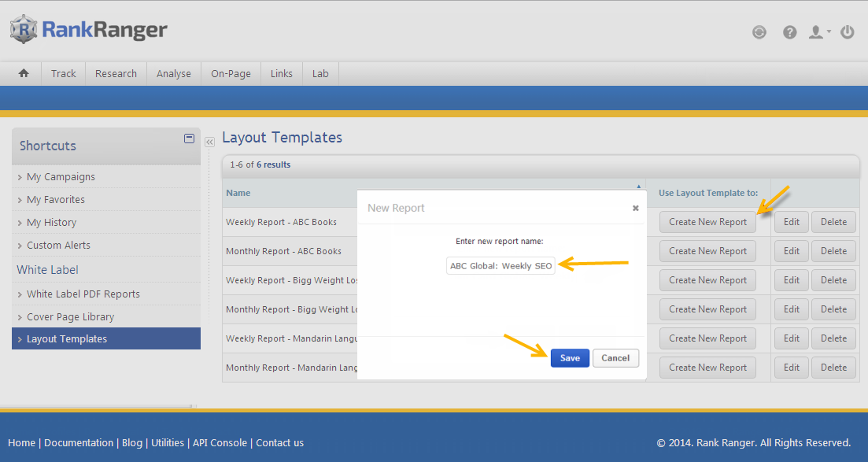Edit Monthly Report - Mandarin template
The image size is (868, 462).
(x=791, y=368)
